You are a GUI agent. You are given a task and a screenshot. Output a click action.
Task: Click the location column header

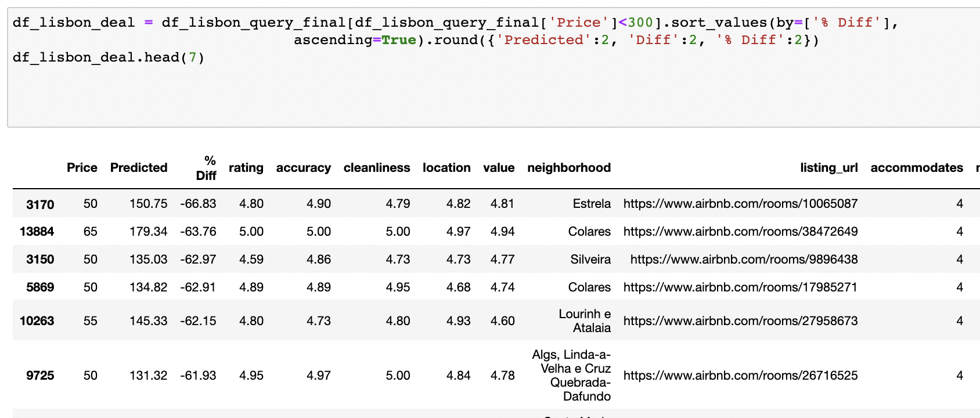tap(446, 168)
